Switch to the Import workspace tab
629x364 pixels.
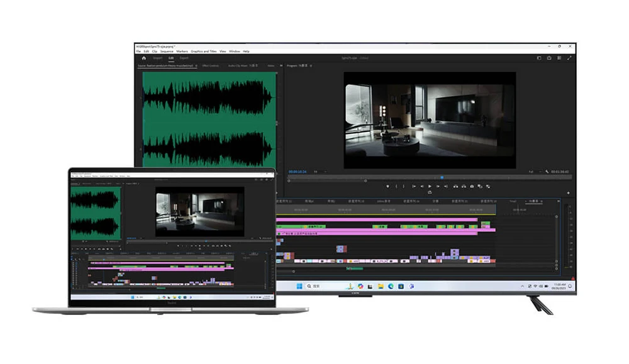tap(157, 58)
